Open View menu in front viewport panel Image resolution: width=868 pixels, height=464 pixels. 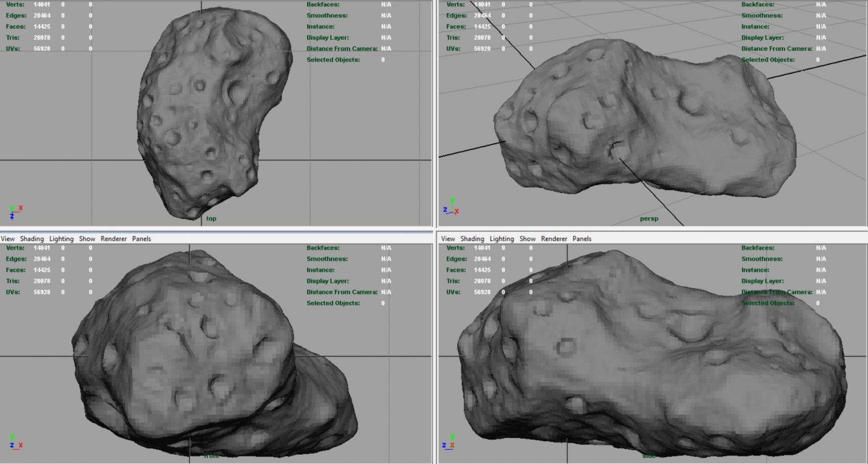[x=8, y=239]
